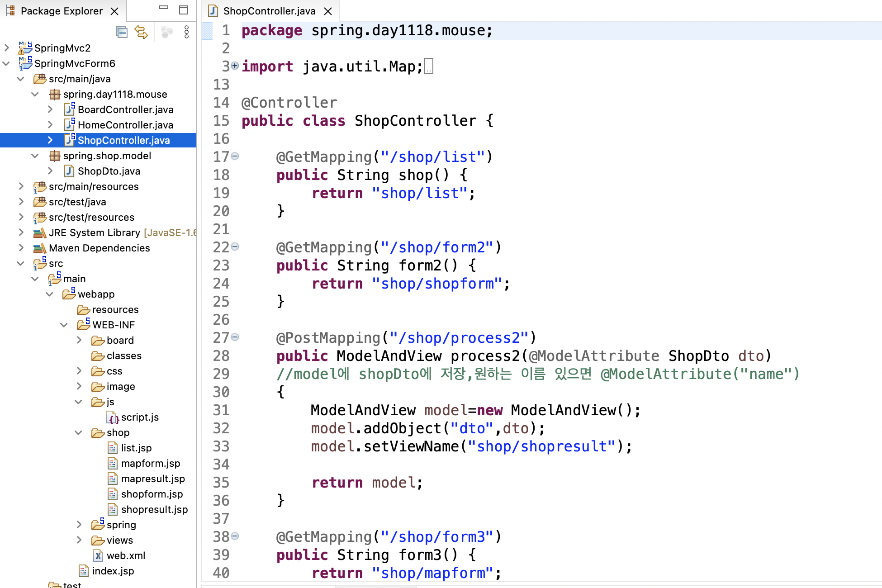Collapse process2 method fold marker line 27
This screenshot has height=588, width=882.
[235, 337]
